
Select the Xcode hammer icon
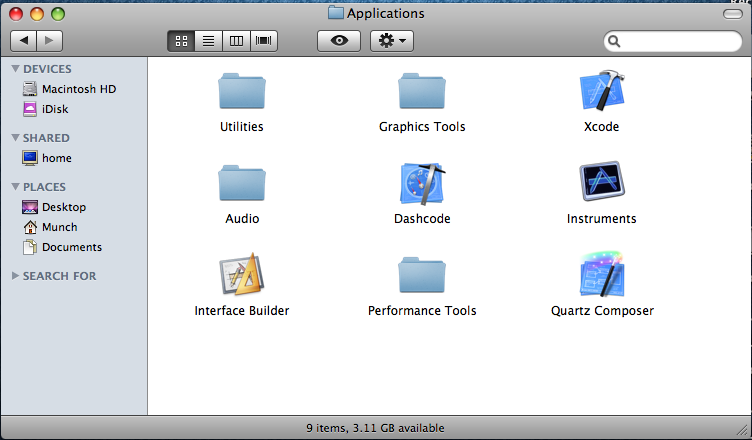[602, 90]
